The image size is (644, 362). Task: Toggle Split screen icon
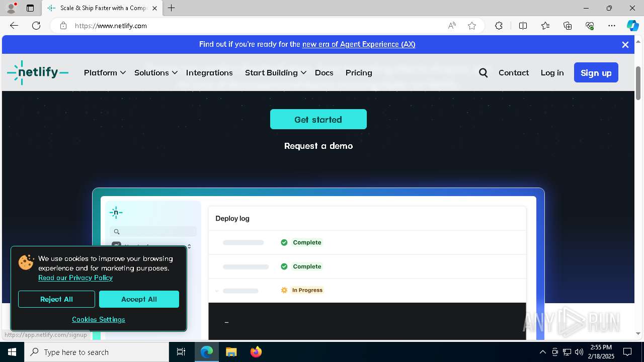coord(523,26)
